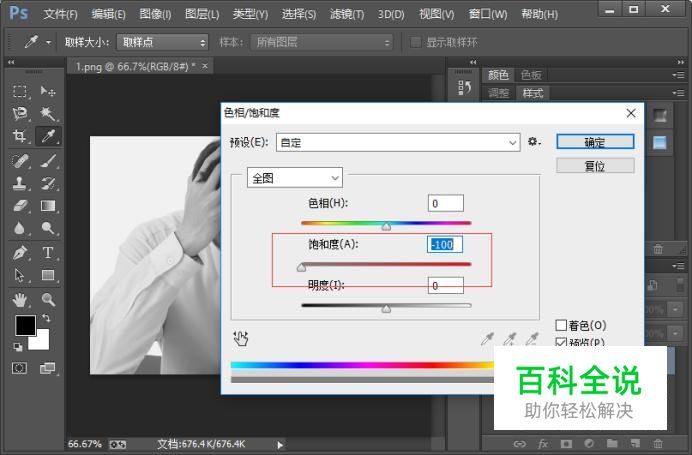Close the 色相/饱和度 dialog

pyautogui.click(x=631, y=113)
